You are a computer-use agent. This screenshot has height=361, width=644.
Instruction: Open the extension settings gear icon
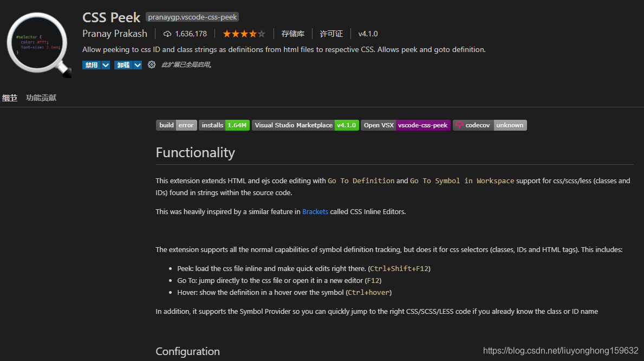point(152,65)
